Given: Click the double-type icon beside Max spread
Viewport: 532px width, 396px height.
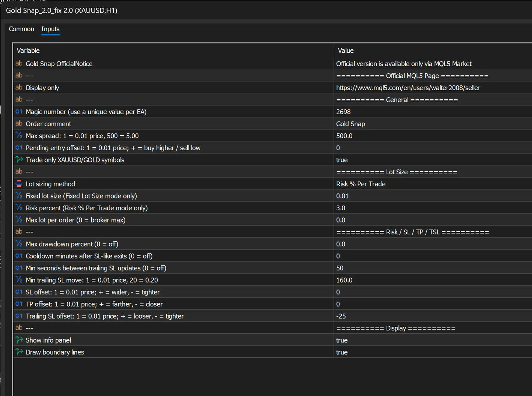Looking at the screenshot, I should coord(19,136).
